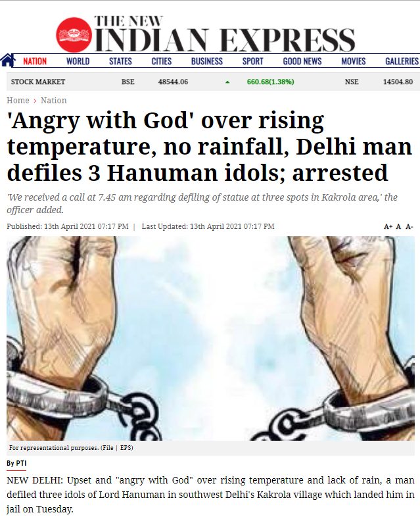Click the Stock Market ticker label

38,82
